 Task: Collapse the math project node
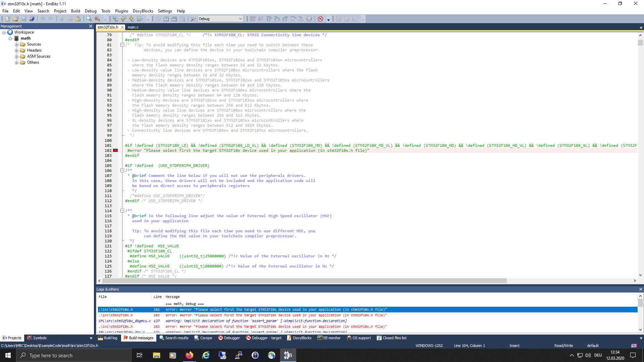(10, 39)
